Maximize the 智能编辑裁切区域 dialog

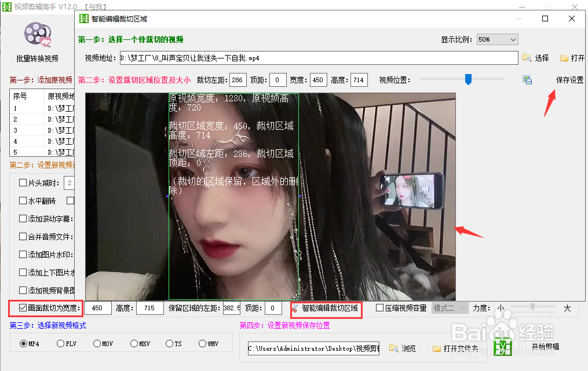click(545, 19)
